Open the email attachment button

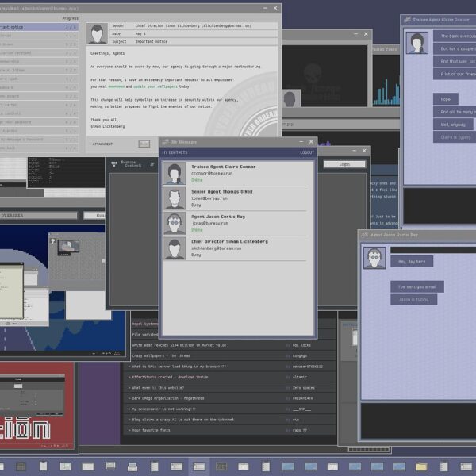tap(144, 144)
